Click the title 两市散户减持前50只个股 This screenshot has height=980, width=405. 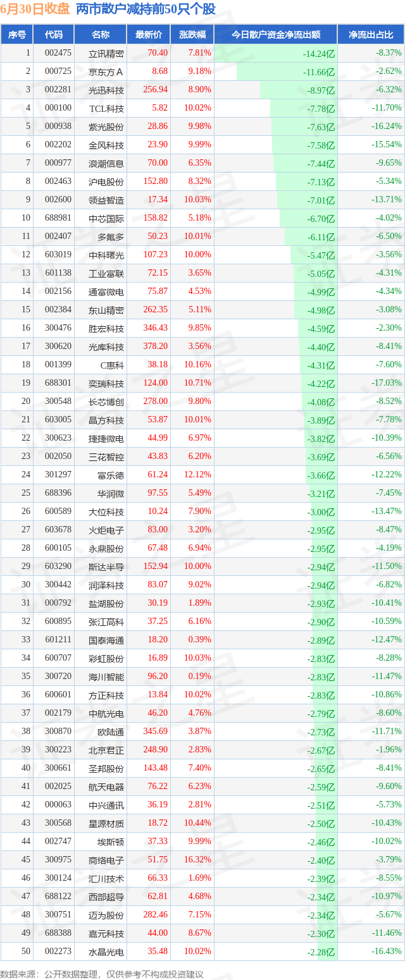pyautogui.click(x=146, y=9)
